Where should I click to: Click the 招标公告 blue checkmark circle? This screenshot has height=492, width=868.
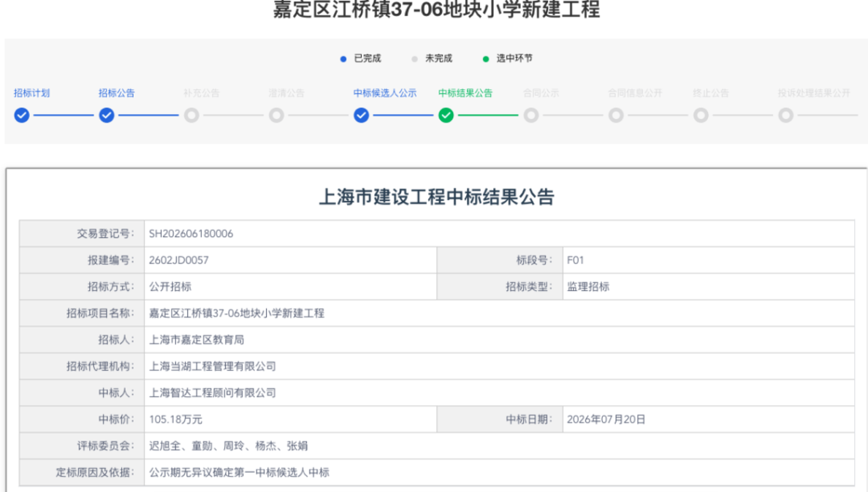coord(107,116)
